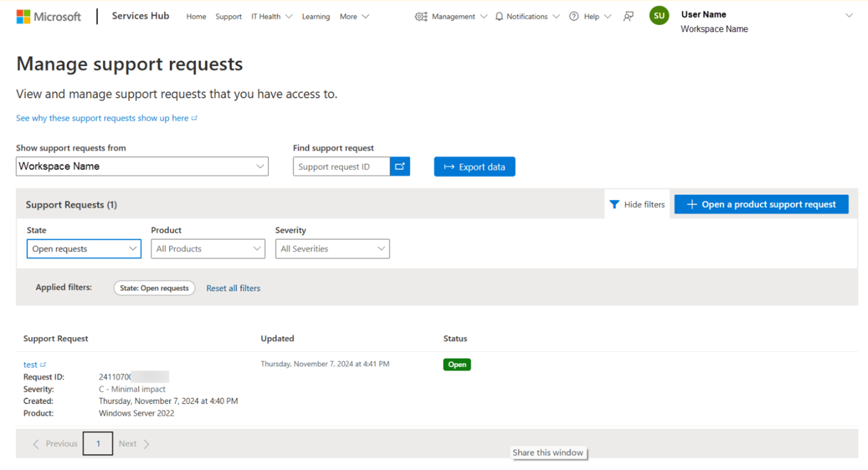This screenshot has height=470, width=868.
Task: Click the Previous page chevron icon
Action: coord(36,444)
